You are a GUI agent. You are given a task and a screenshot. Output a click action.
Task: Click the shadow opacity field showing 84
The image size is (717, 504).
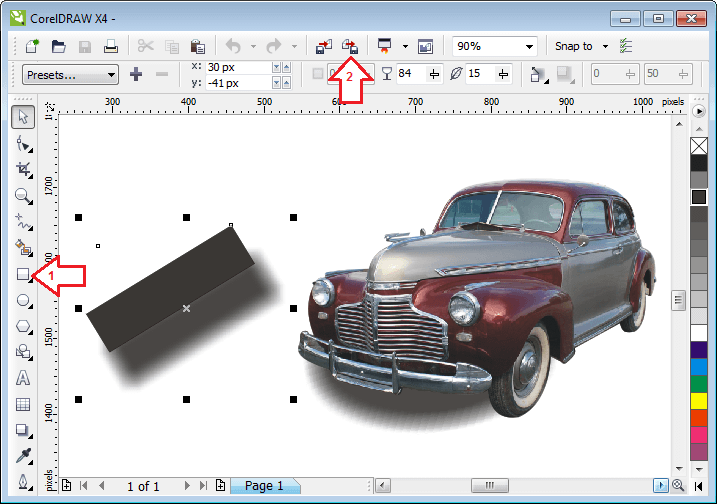[x=410, y=74]
